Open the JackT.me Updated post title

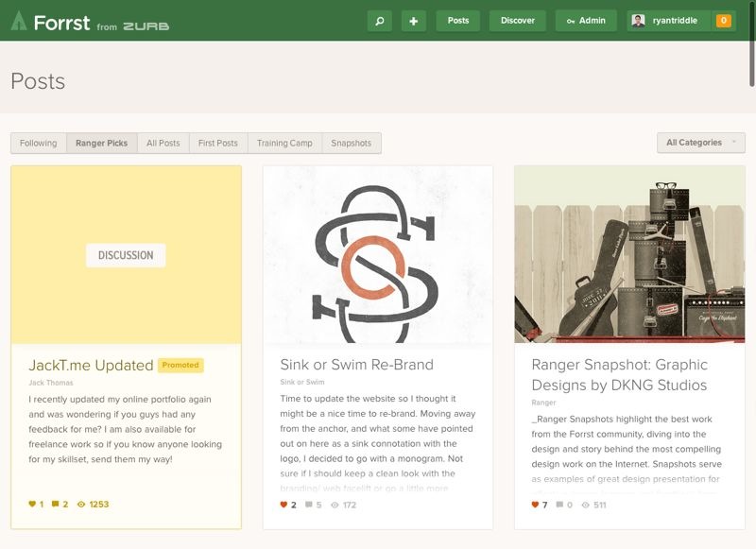click(91, 366)
